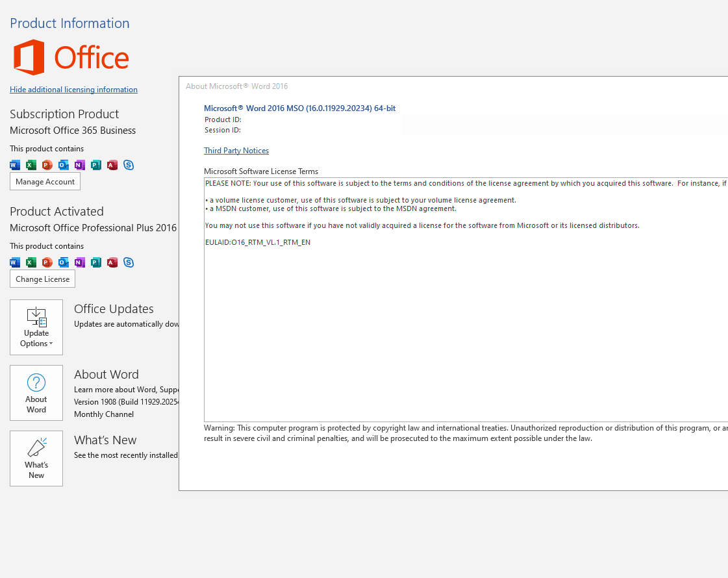Click the PowerPoint icon under Product Activated
728x578 pixels.
pyautogui.click(x=47, y=262)
